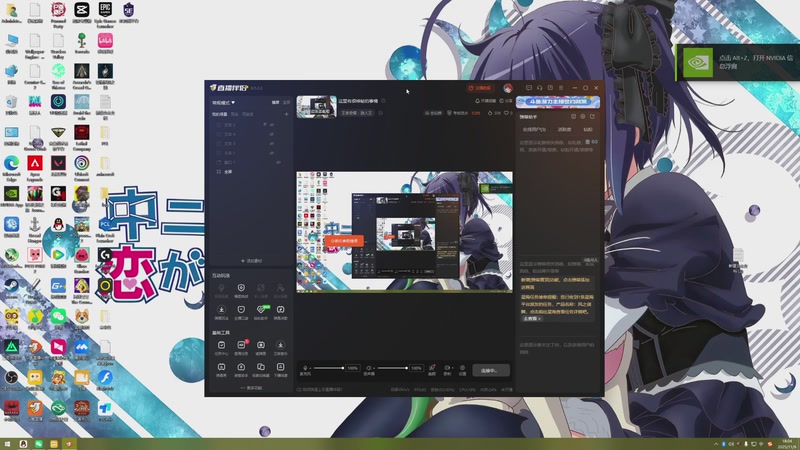Open the message icon in the title bar
Screen dimensions: 800x450
point(529,88)
